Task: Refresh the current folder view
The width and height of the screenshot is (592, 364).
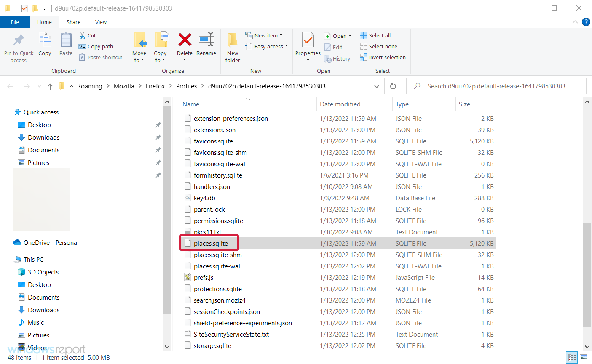Action: [393, 86]
